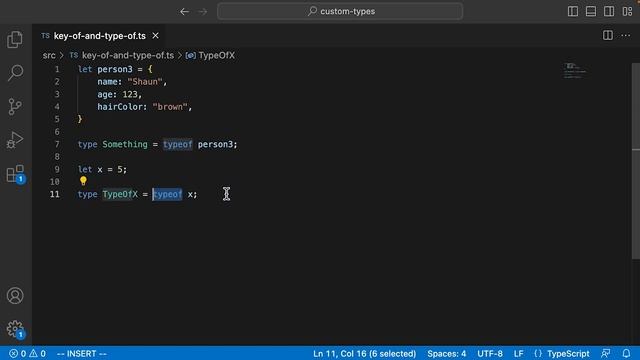Open the Manage gear settings icon
Viewport: 640px width, 360px height.
16,329
